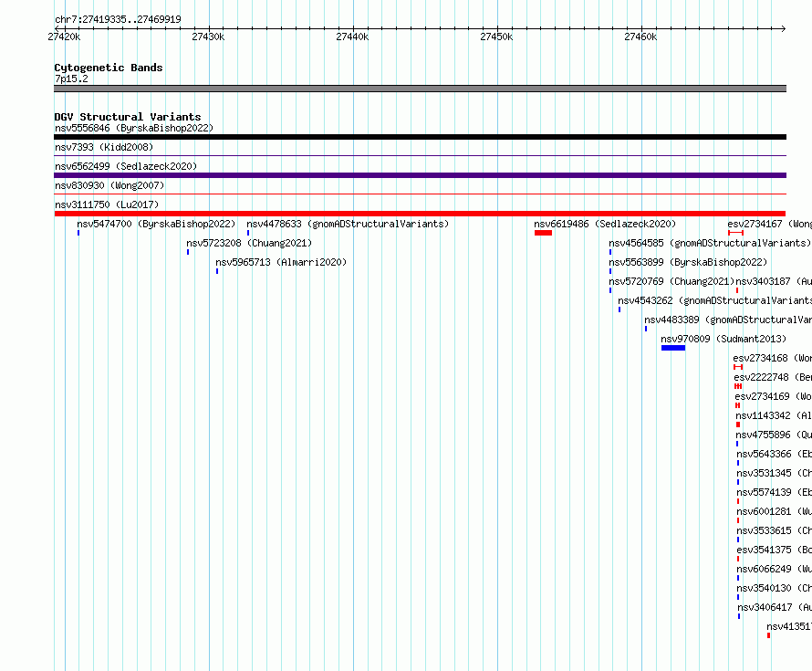This screenshot has width=812, height=671.
Task: Click the red marker below the bottom-most nsv413… label
Action: click(768, 635)
